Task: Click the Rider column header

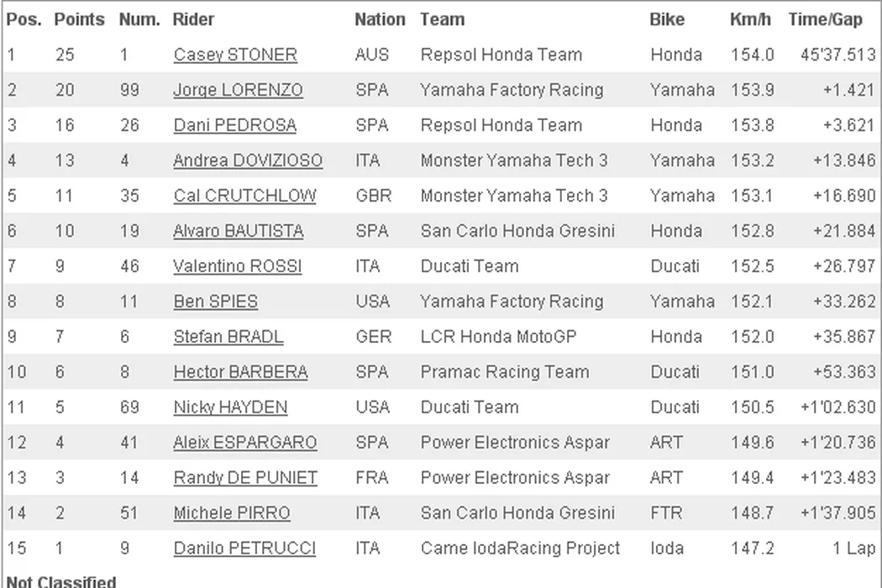Action: point(193,19)
